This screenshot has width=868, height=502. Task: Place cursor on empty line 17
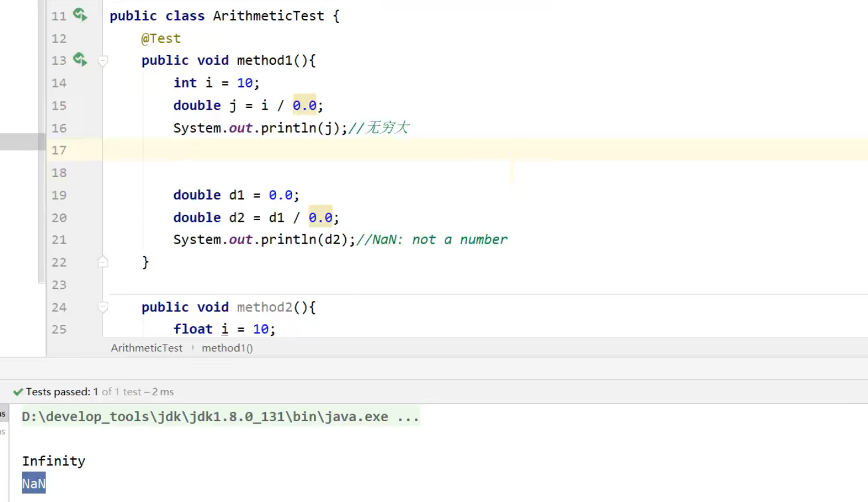(x=485, y=150)
